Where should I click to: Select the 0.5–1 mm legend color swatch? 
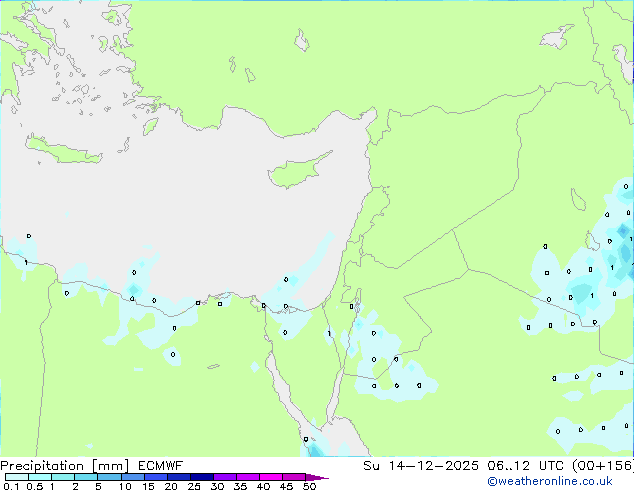point(40,477)
